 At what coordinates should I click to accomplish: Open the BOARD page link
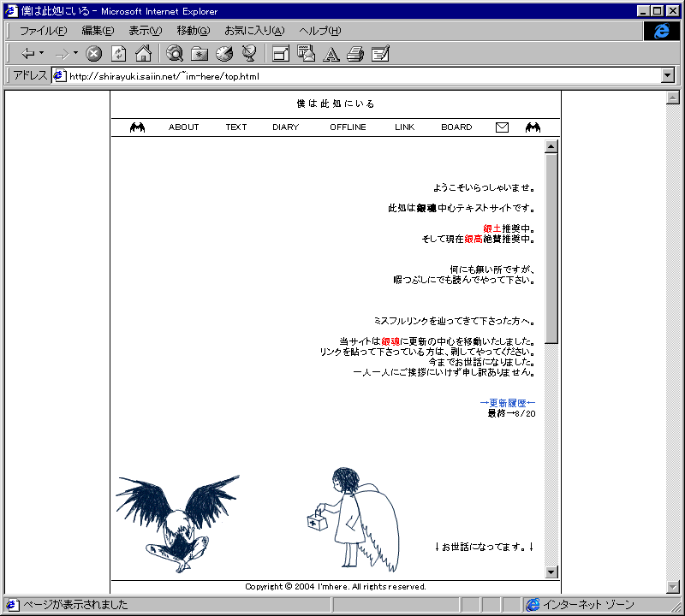click(x=456, y=127)
